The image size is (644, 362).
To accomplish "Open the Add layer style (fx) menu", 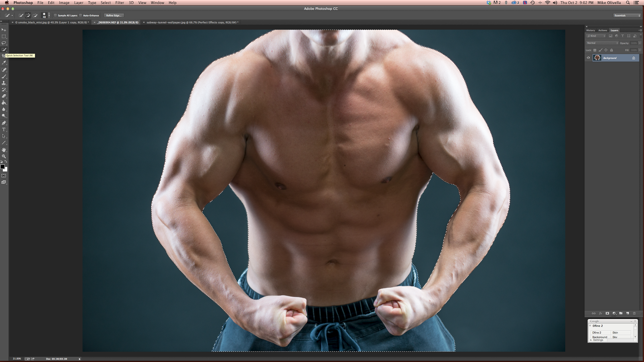I will (x=601, y=313).
